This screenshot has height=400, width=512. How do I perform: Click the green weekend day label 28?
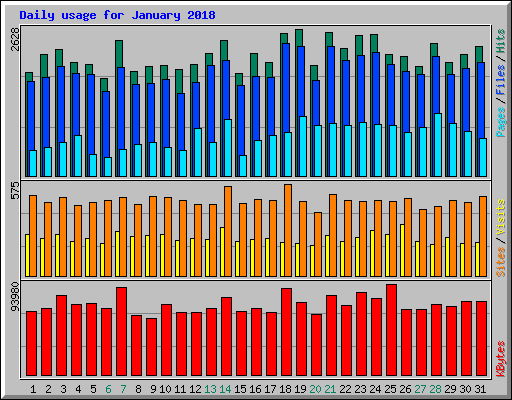coord(435,389)
